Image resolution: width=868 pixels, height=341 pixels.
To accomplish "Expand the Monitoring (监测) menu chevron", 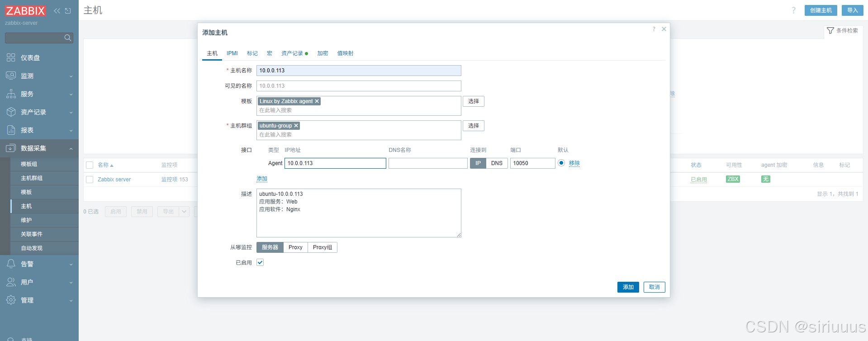I will pos(71,76).
